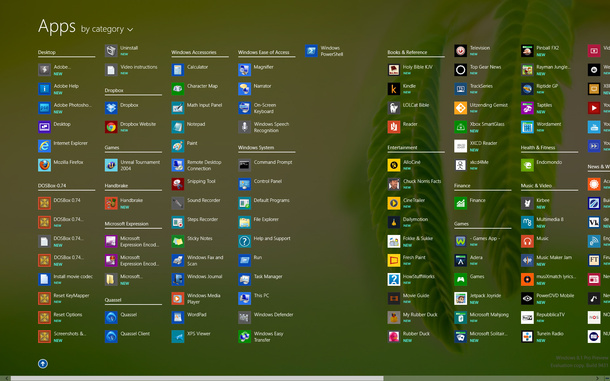Image resolution: width=610 pixels, height=381 pixels.
Task: Open Chuck Norris Facts
Action: (415, 184)
